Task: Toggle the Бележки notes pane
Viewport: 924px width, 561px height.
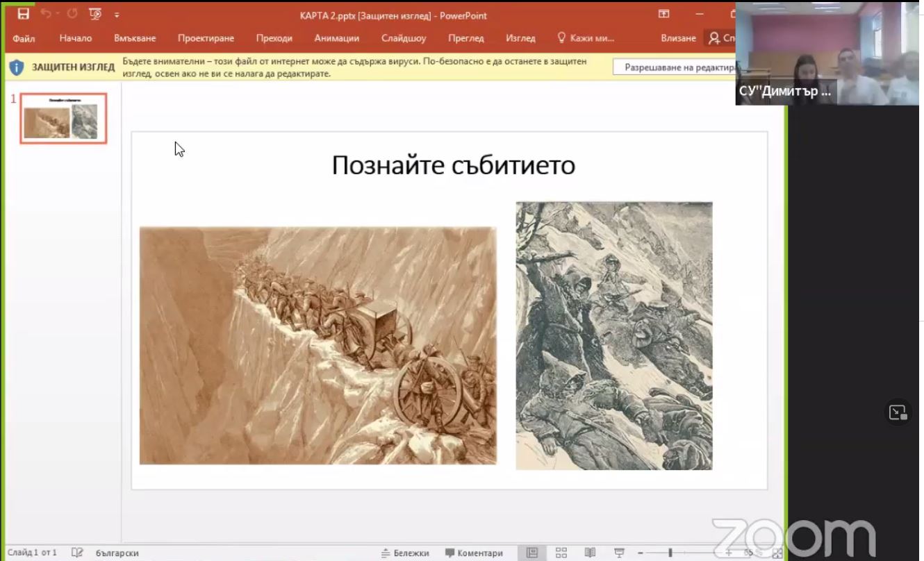Action: pos(405,553)
